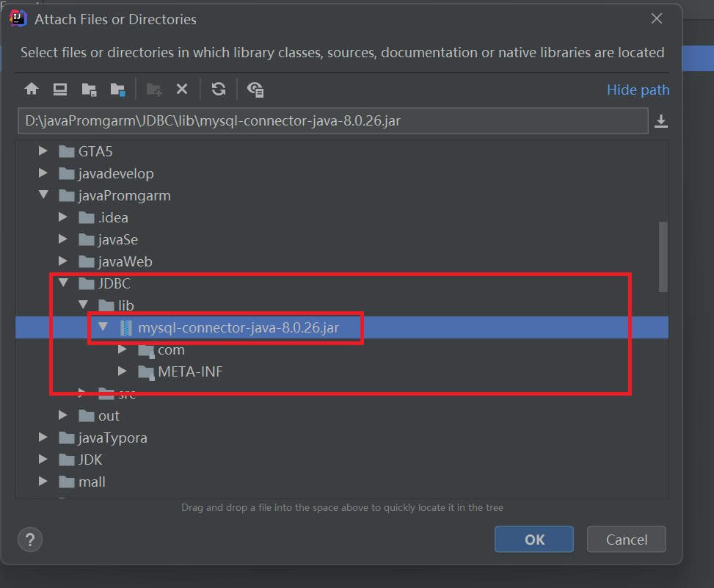Select the module directory icon
The image size is (714, 588).
coord(117,90)
